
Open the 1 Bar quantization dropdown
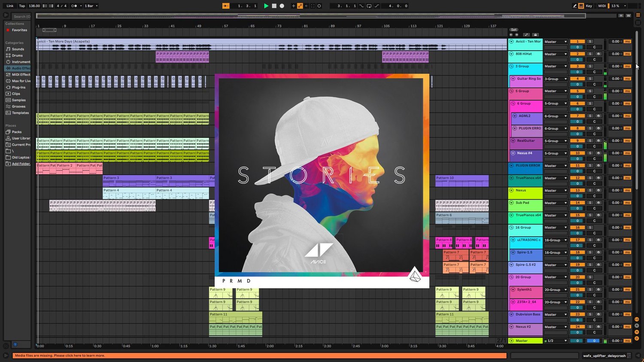pyautogui.click(x=91, y=6)
